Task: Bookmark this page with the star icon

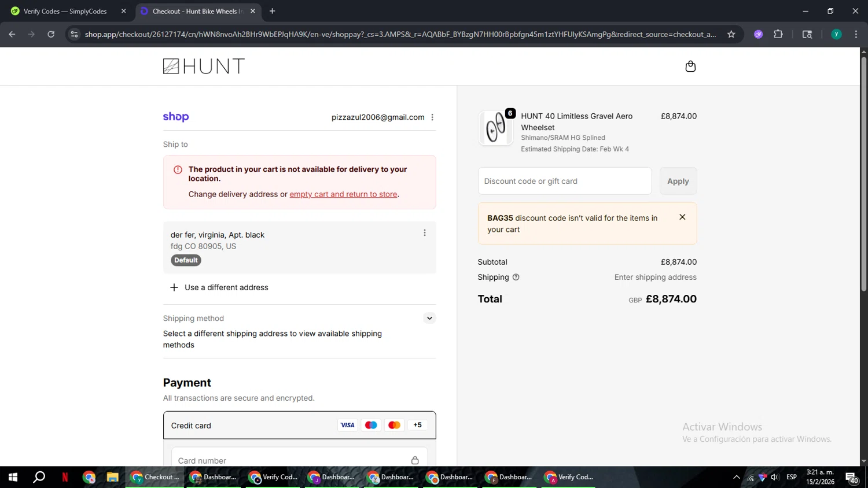Action: [731, 35]
